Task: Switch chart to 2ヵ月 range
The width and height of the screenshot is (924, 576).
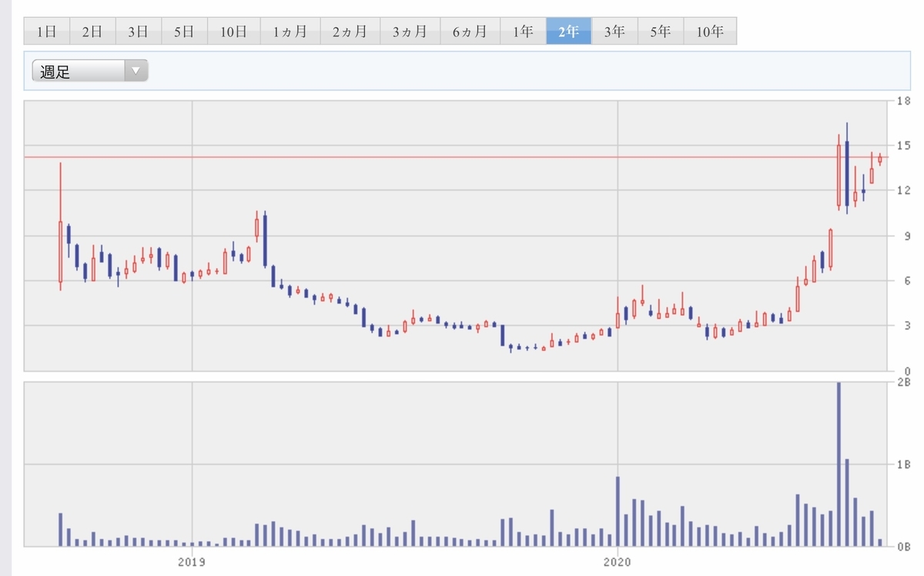Action: [x=350, y=32]
